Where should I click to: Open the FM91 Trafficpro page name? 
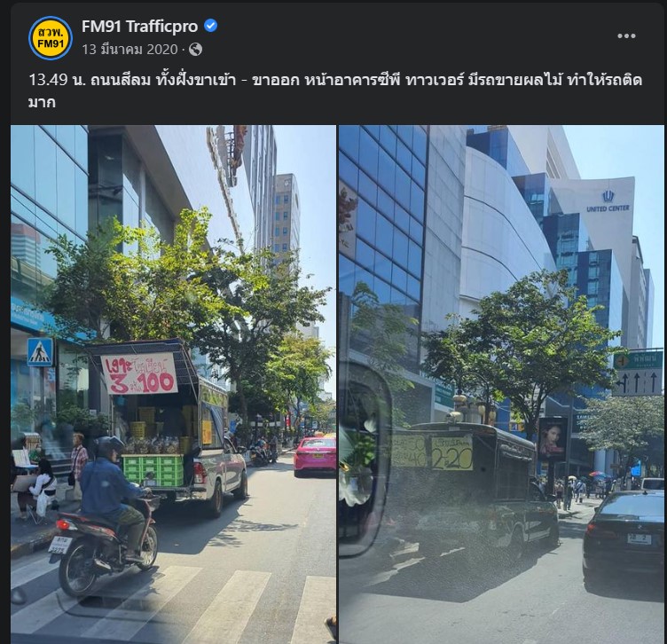click(x=139, y=27)
